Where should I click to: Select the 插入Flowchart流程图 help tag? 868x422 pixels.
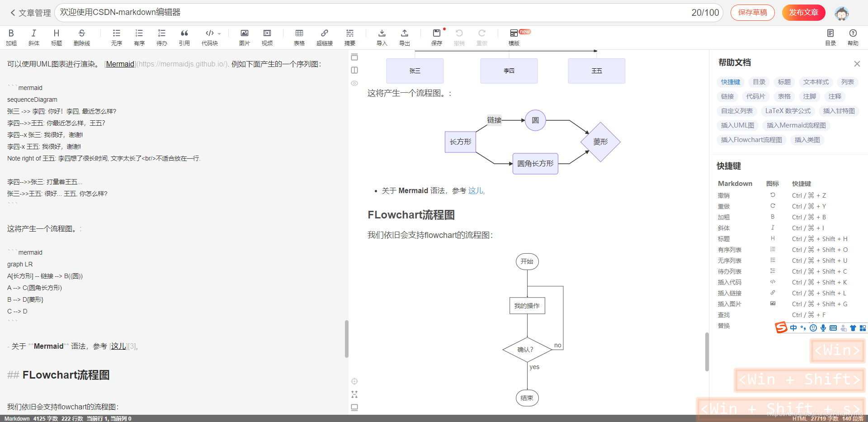(x=752, y=140)
